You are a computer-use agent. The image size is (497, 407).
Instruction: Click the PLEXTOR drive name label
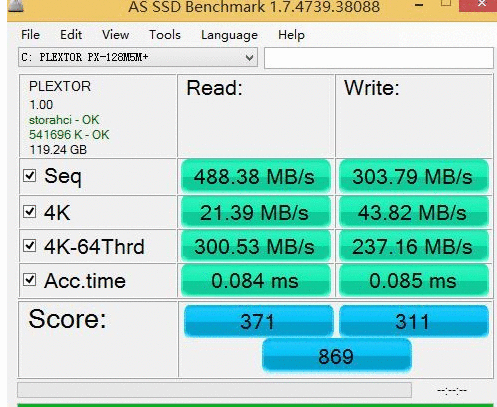click(60, 86)
